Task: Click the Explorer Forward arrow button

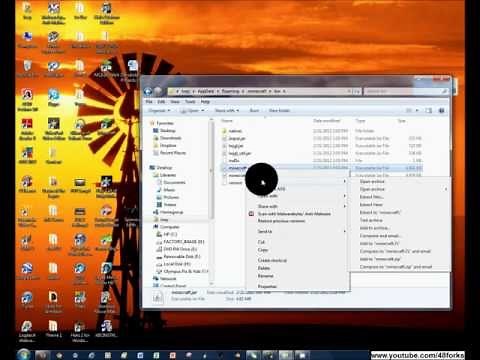Action: click(x=158, y=91)
